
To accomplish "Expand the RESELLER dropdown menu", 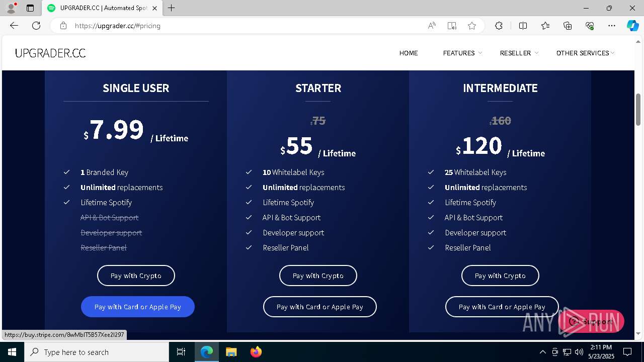I will pos(519,53).
